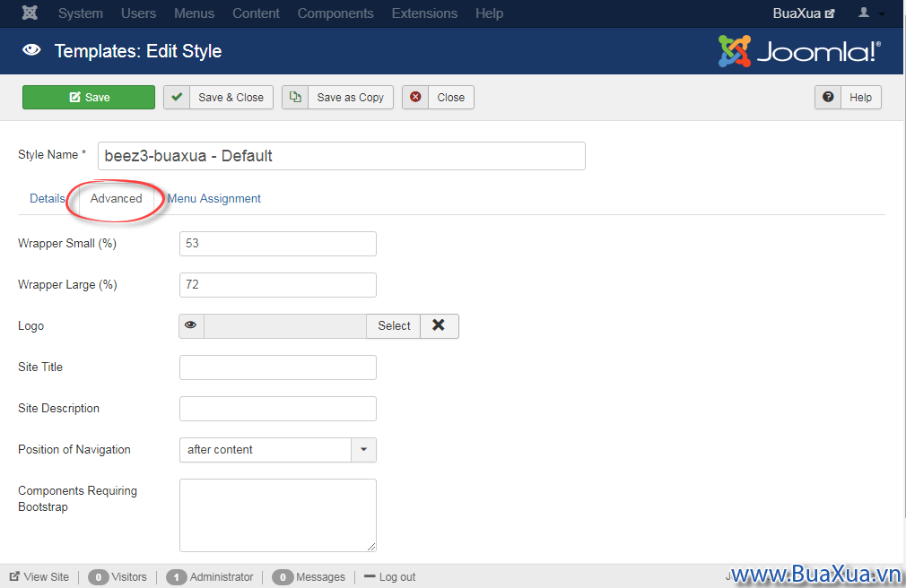The height and width of the screenshot is (588, 906).
Task: Click the Administrator count badge
Action: pyautogui.click(x=176, y=577)
